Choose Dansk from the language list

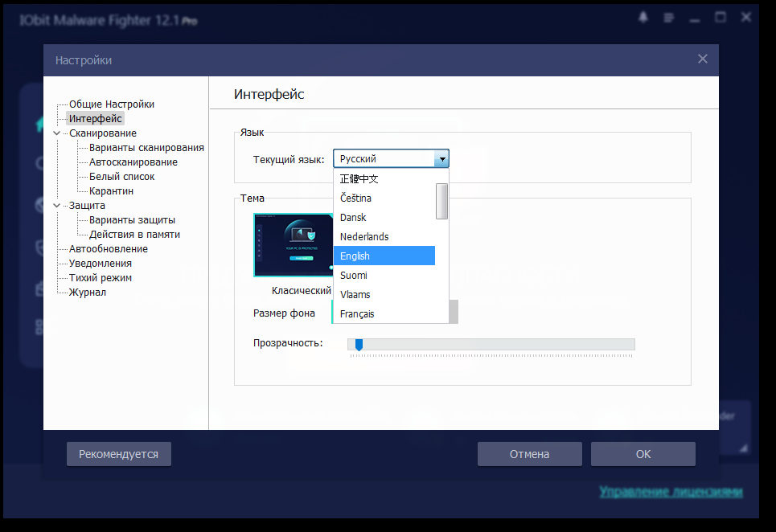(x=384, y=217)
